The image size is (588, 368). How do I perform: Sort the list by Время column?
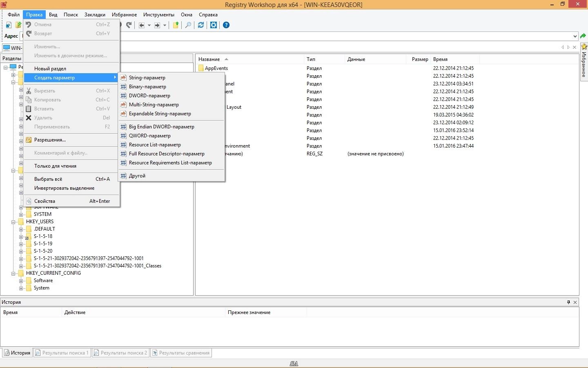pyautogui.click(x=455, y=59)
